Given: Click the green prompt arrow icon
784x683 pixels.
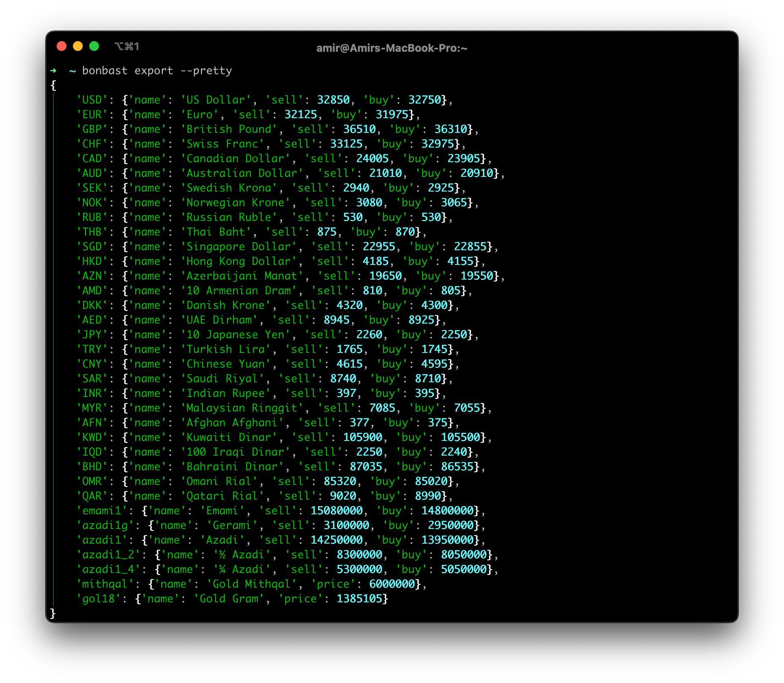Looking at the screenshot, I should (x=53, y=71).
